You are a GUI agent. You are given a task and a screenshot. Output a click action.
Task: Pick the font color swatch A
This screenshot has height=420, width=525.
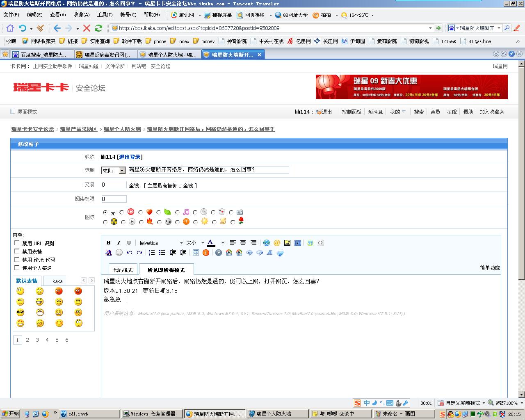211,243
